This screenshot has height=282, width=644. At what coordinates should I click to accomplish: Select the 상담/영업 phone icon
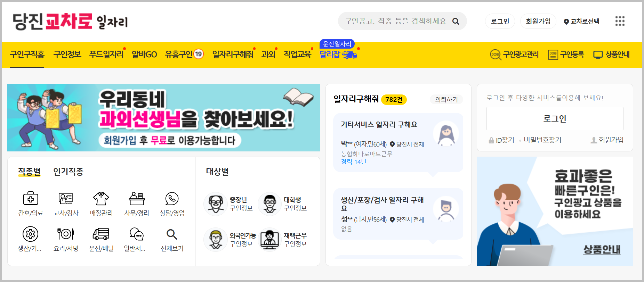coord(172,199)
